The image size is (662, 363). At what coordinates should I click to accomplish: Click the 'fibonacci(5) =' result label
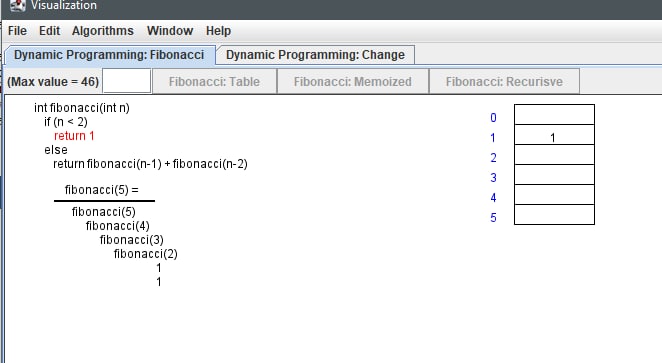click(102, 190)
